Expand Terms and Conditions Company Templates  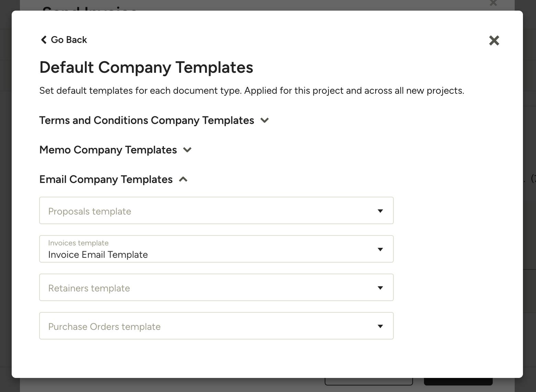[x=264, y=120]
